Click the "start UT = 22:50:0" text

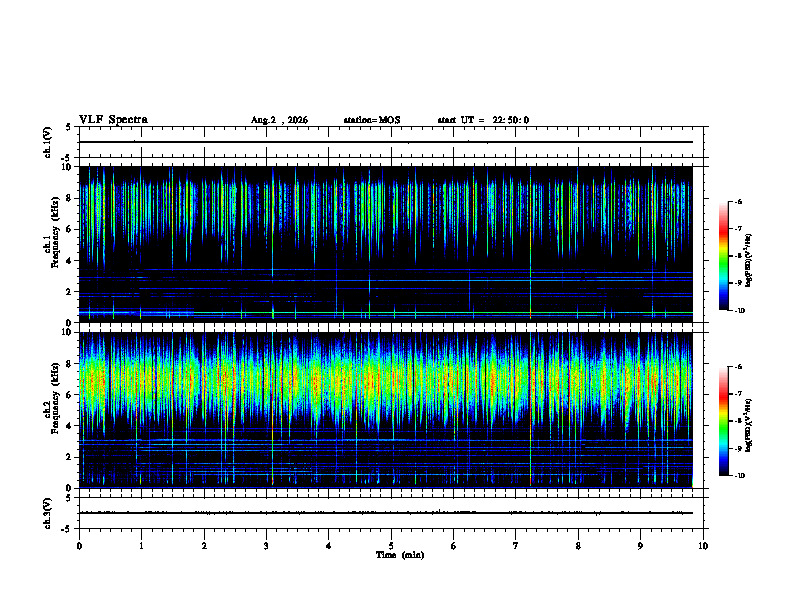483,120
